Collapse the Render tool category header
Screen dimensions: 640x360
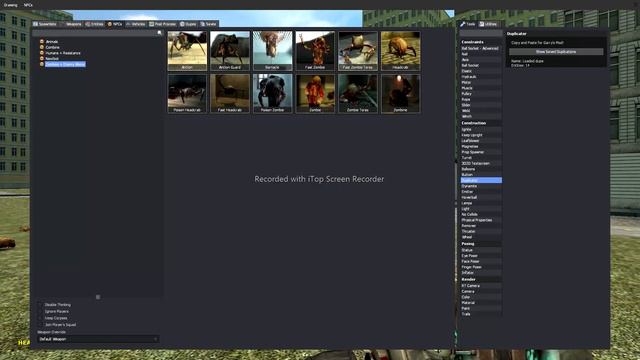tap(481, 280)
